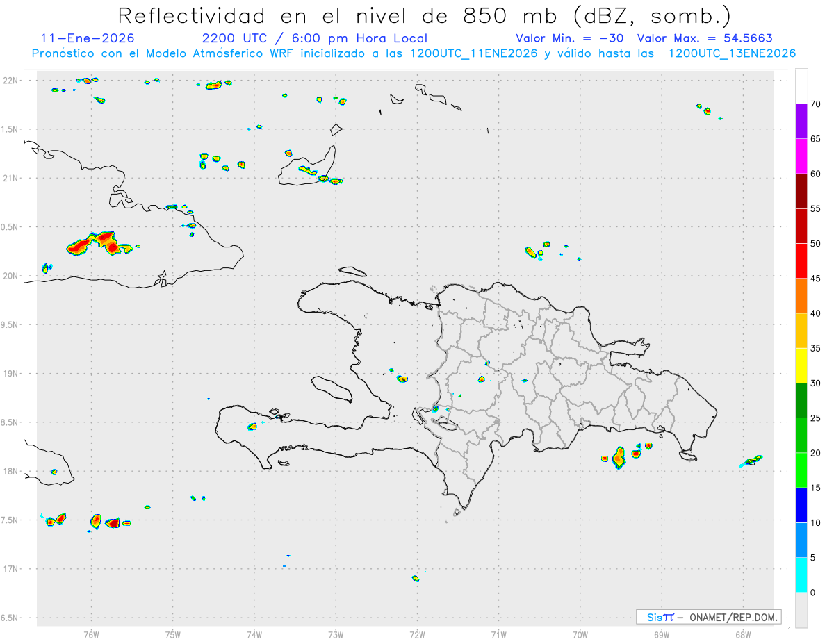The image size is (834, 644).
Task: Click the '17N' latitude axis label
Action: point(11,569)
